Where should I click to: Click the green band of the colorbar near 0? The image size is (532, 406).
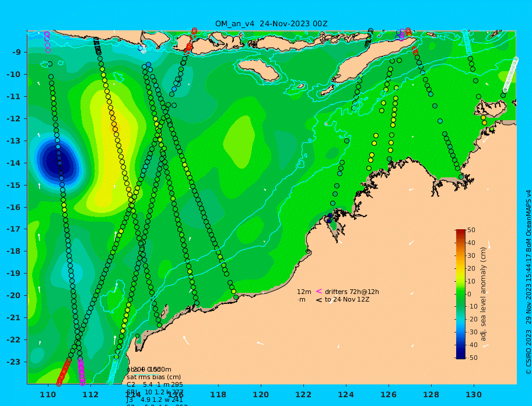click(460, 294)
